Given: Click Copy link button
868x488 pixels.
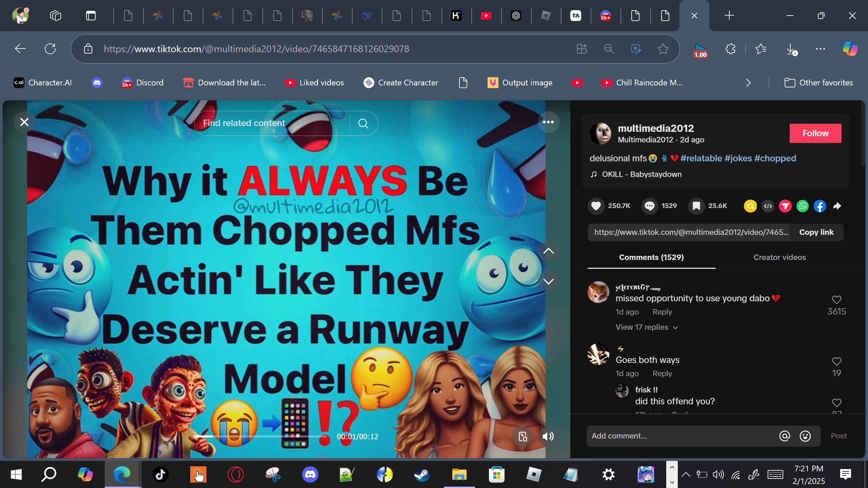Looking at the screenshot, I should pos(816,232).
